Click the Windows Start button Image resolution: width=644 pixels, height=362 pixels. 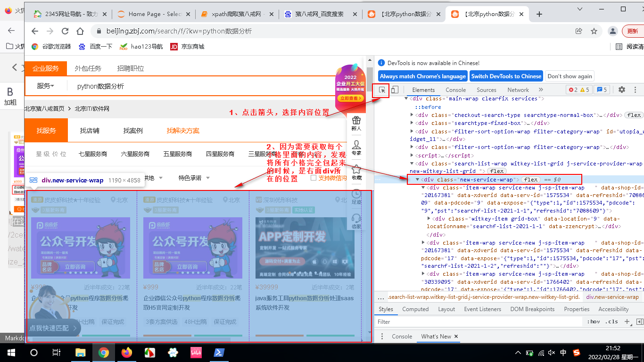(11, 353)
